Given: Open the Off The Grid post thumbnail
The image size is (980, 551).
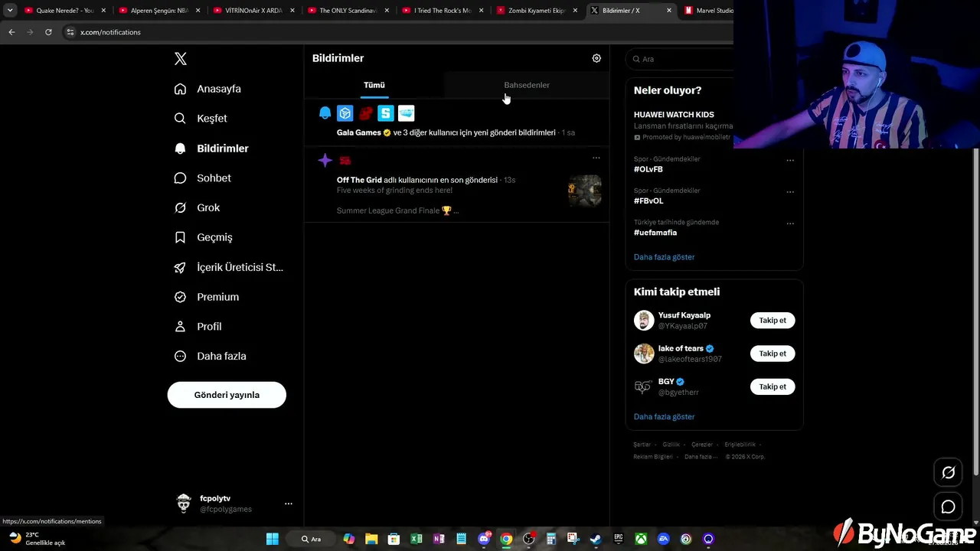Looking at the screenshot, I should pyautogui.click(x=584, y=191).
